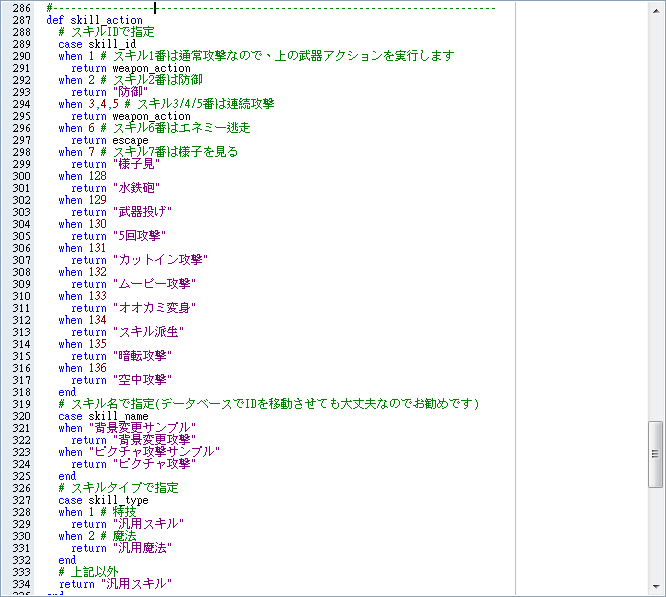Click line number 300 in gutter
This screenshot has width=666, height=597.
point(21,176)
